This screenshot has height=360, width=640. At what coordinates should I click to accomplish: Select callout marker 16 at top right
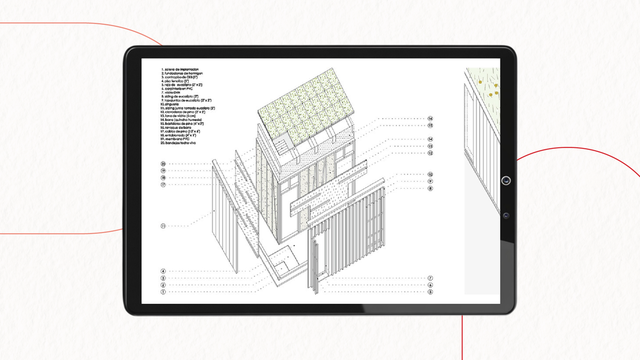coord(430,118)
